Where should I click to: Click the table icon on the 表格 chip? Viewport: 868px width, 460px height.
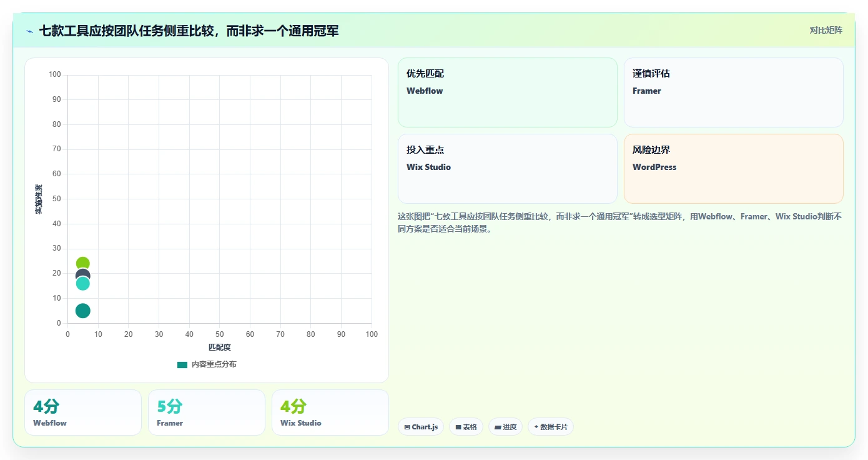458,427
